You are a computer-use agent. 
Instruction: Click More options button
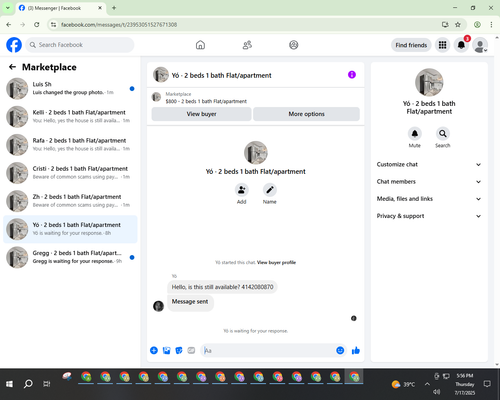pyautogui.click(x=306, y=114)
